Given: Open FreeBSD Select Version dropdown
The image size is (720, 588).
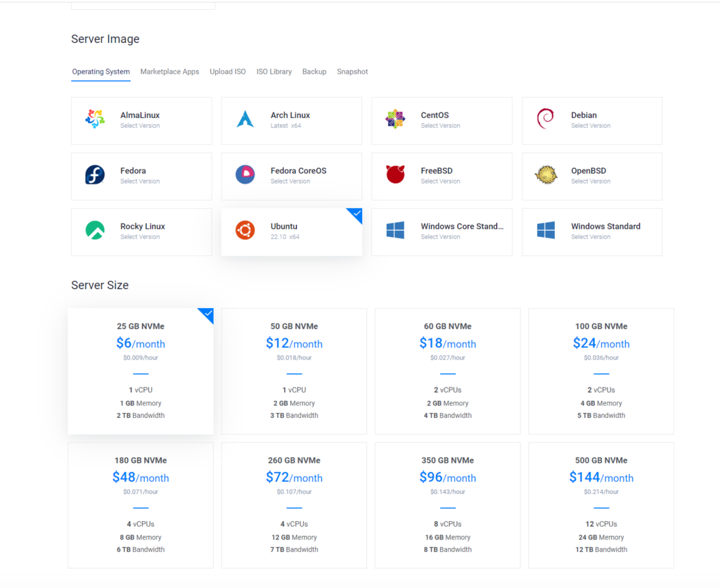Looking at the screenshot, I should click(440, 181).
